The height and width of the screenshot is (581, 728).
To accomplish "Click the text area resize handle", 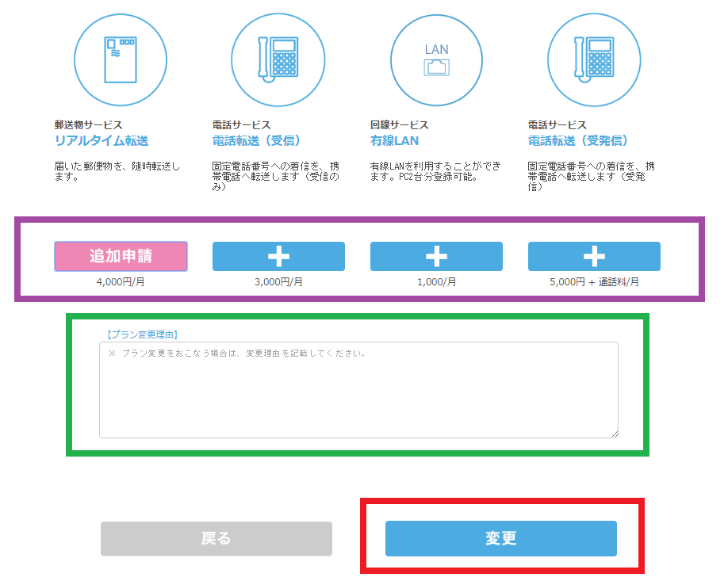I will click(x=614, y=433).
